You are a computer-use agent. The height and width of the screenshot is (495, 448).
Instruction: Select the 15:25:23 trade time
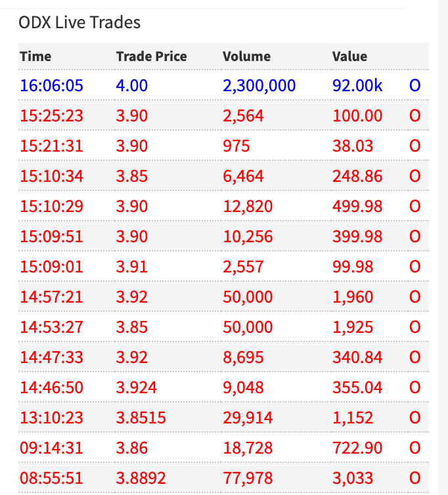pyautogui.click(x=51, y=116)
